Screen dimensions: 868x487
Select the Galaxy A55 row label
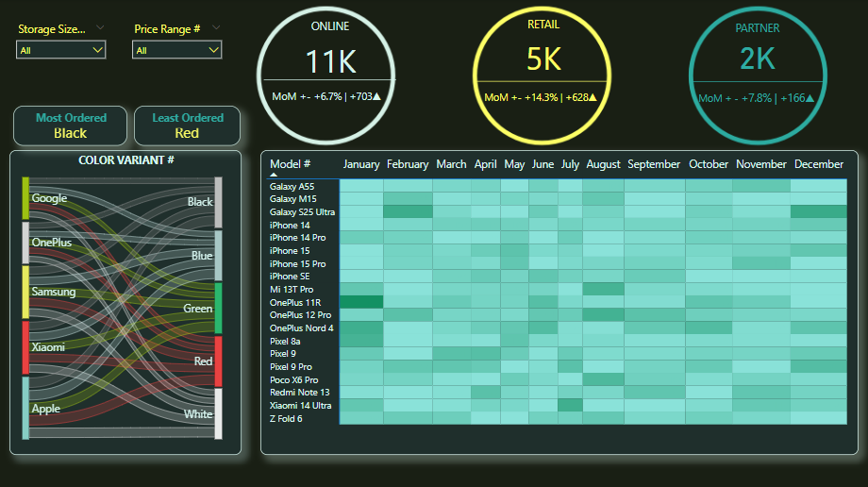[292, 186]
